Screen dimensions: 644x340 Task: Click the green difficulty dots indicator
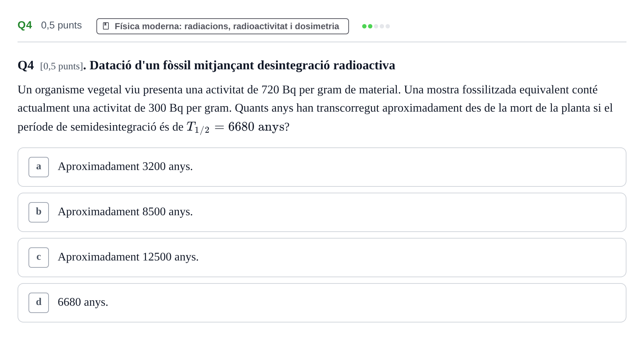point(376,26)
